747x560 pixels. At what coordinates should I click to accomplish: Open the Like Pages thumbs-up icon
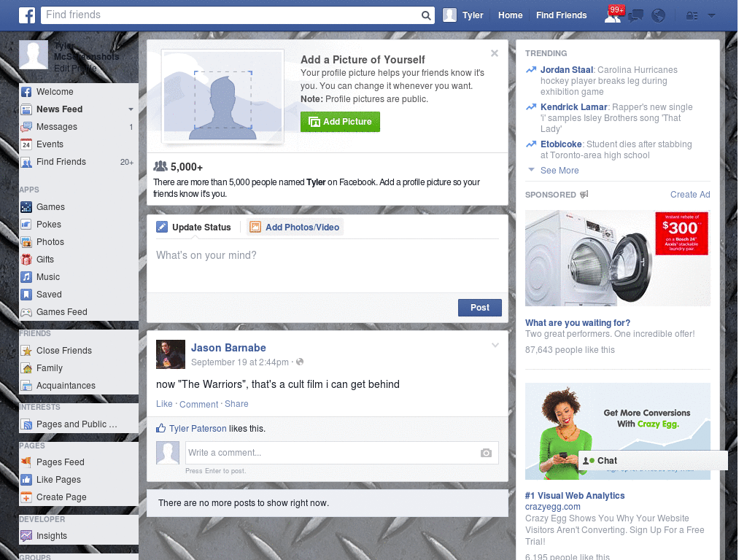click(x=27, y=480)
